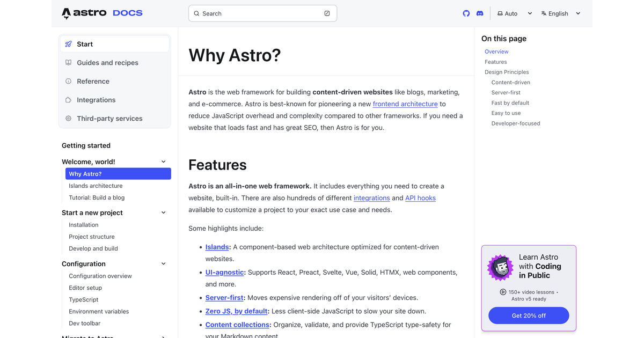Open the Zero JS, by default link
Viewport: 644px width, 338px height.
click(x=237, y=311)
